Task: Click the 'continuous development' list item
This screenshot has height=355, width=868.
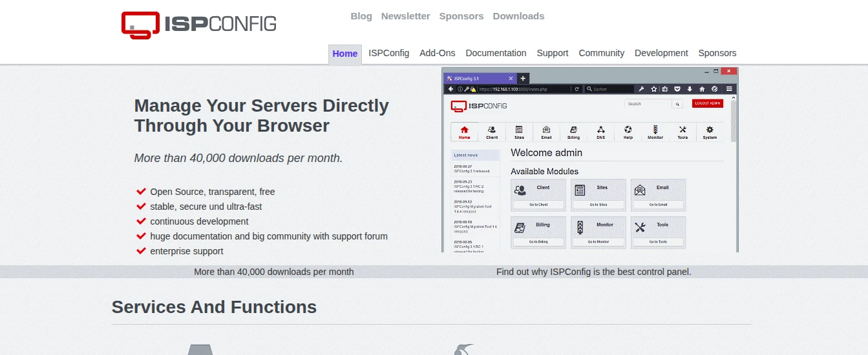Action: click(x=199, y=221)
